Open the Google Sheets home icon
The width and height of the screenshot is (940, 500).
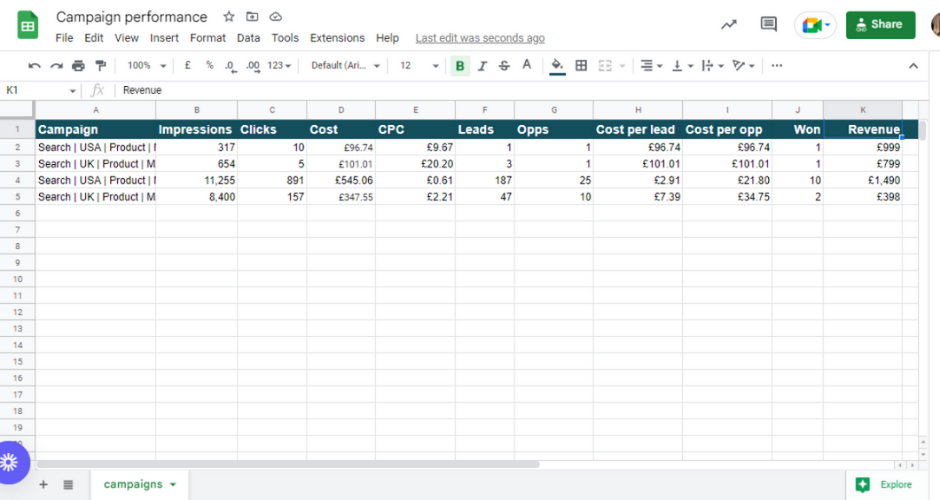28,25
